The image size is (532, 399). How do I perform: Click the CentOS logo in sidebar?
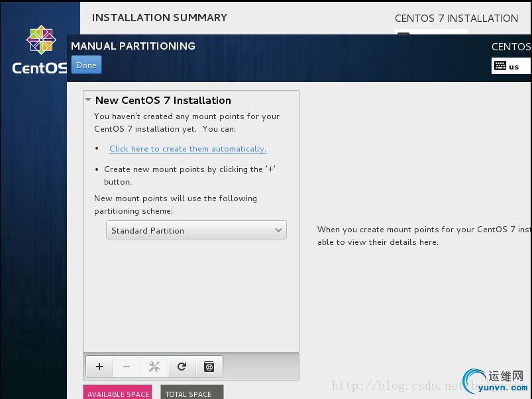(x=41, y=50)
